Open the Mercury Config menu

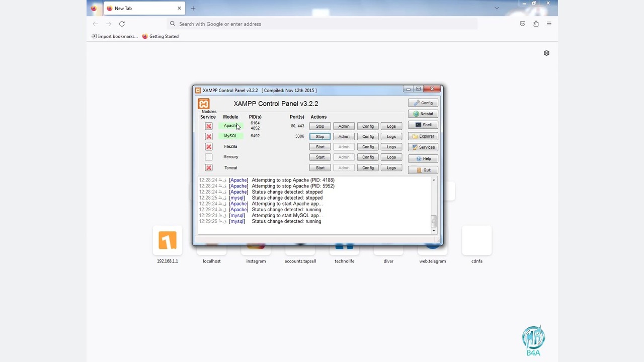368,157
